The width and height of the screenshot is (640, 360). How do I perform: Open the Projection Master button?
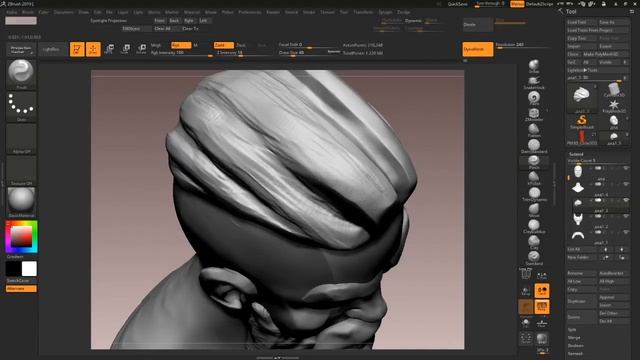coord(21,49)
